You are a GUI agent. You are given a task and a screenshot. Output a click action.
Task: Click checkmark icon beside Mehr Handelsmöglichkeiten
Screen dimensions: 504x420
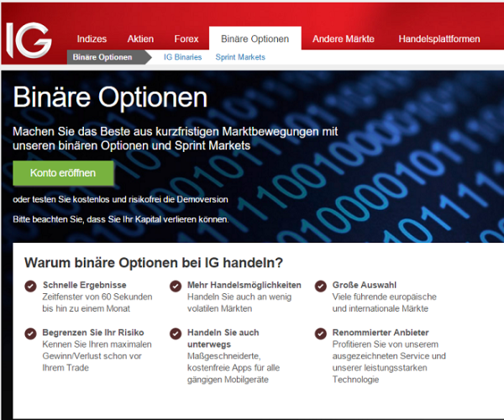176,286
